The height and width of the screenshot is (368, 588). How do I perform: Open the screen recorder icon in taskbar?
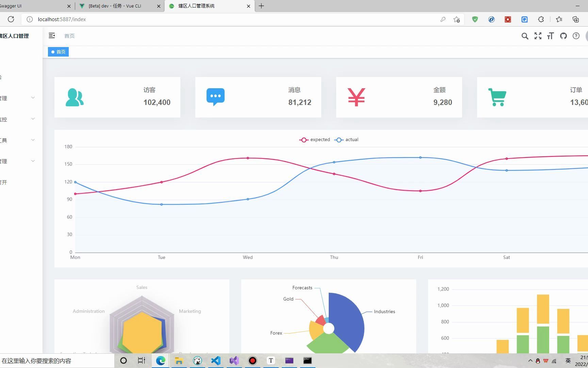point(252,361)
